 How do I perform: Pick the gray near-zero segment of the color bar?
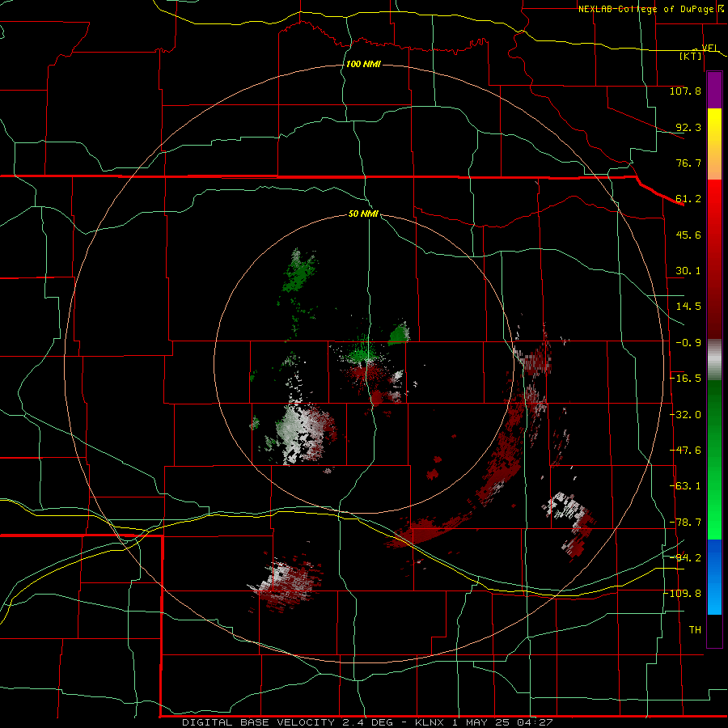[714, 360]
